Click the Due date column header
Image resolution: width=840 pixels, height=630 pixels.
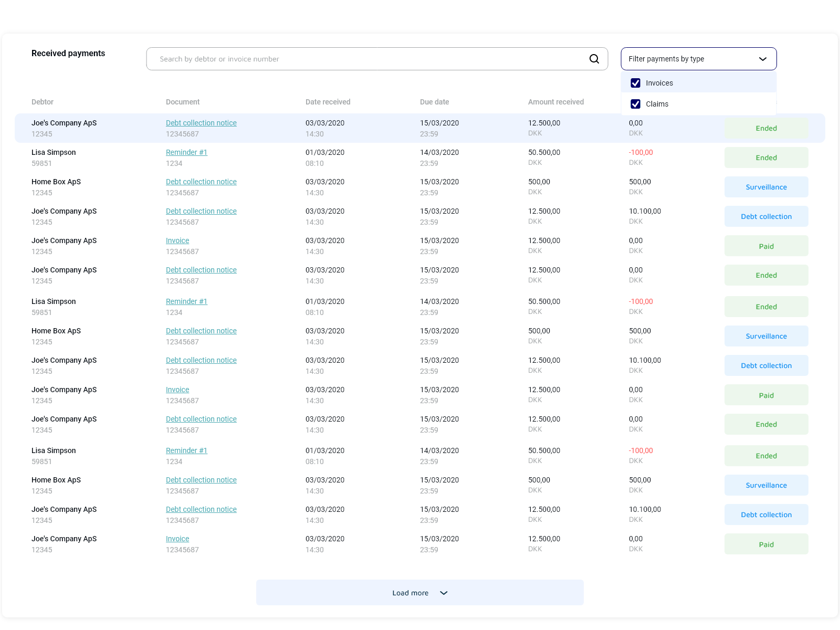(434, 102)
